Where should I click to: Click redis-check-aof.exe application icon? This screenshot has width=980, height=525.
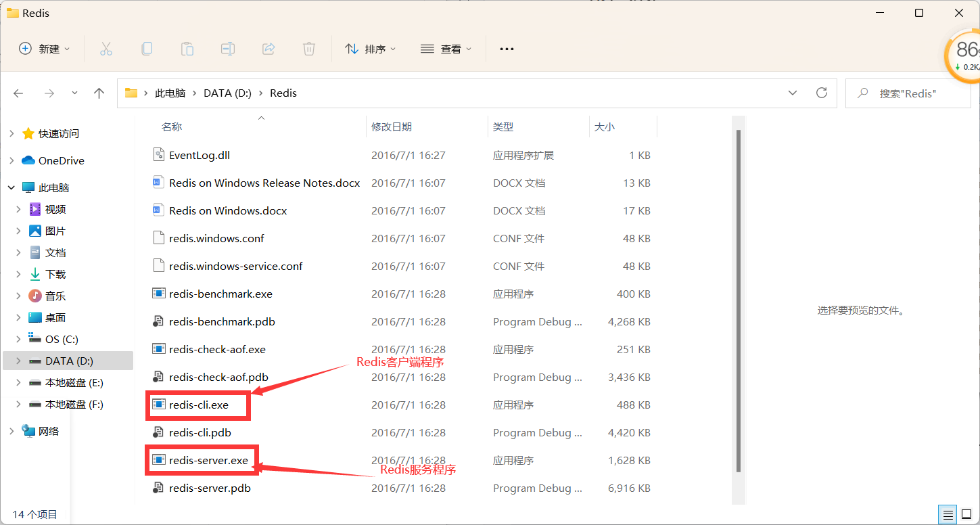(x=159, y=349)
